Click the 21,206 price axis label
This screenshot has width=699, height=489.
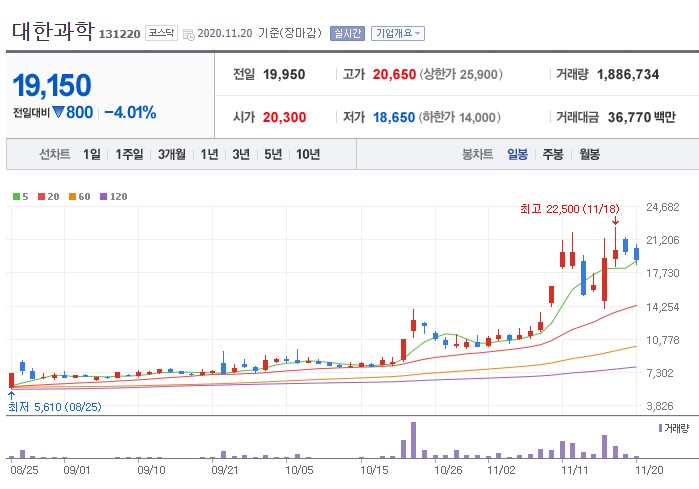[x=663, y=240]
